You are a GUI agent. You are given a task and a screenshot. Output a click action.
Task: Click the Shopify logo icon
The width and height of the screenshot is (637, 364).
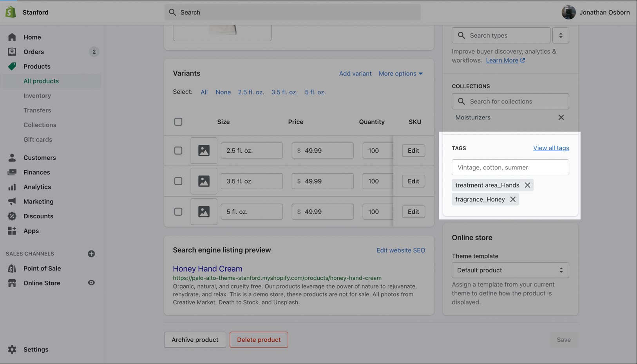click(11, 12)
